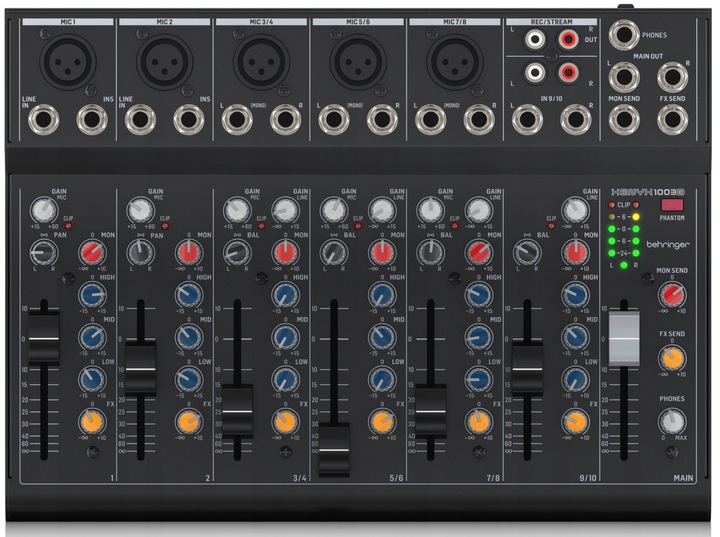
Task: Click the master PHONES level knob
Action: [x=672, y=422]
